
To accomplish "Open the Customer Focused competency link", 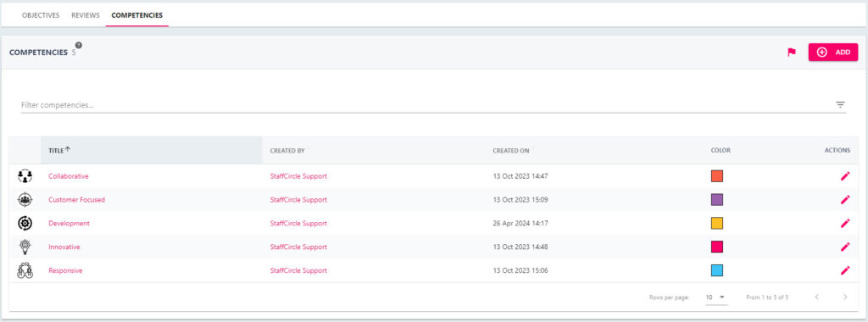I will [76, 200].
